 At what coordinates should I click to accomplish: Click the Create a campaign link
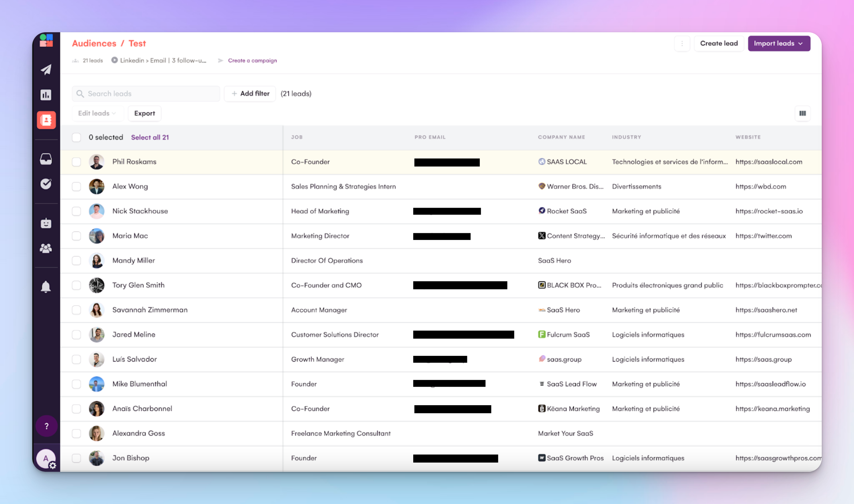coord(252,60)
